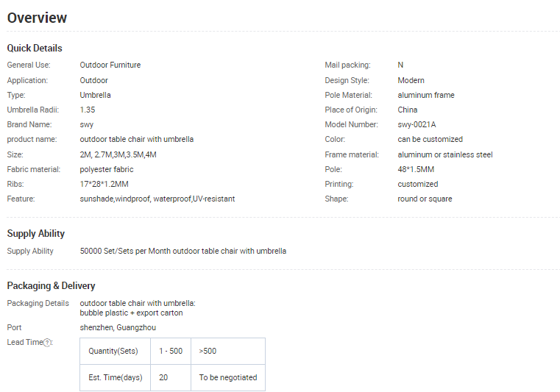This screenshot has height=392, width=560.
Task: Click the Lead Time help question-mark icon
Action: [47, 343]
